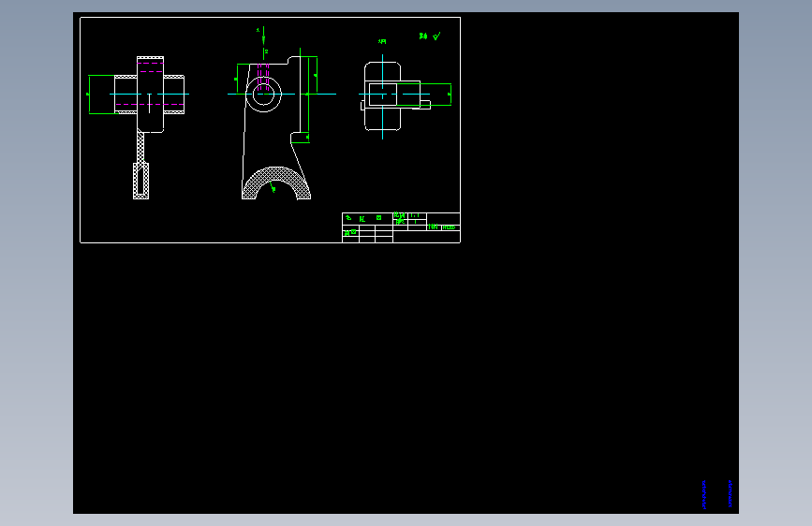This screenshot has width=812, height=526.
Task: Click the scale value in the title block
Action: (415, 215)
